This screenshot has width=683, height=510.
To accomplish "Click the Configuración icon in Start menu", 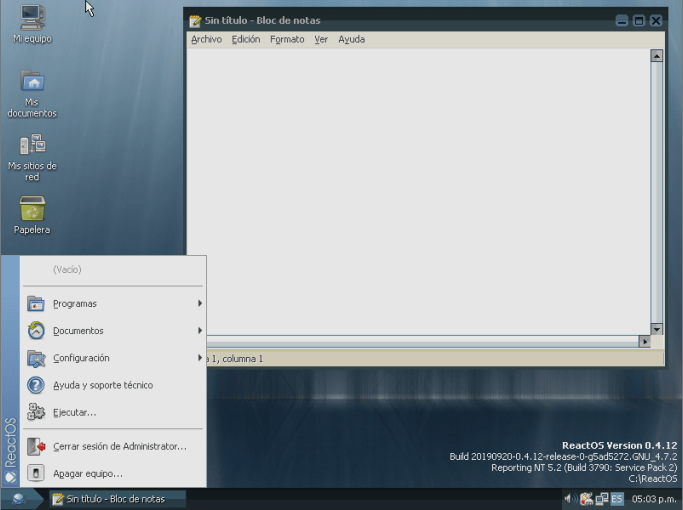I will [36, 358].
